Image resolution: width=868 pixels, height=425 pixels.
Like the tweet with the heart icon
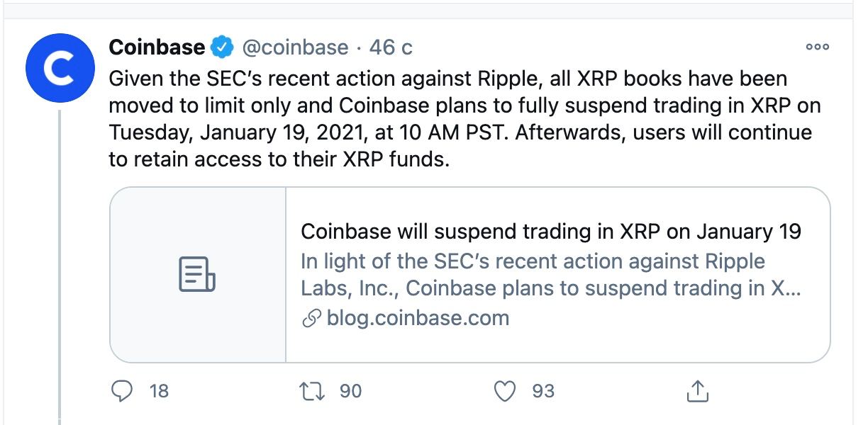pyautogui.click(x=505, y=390)
